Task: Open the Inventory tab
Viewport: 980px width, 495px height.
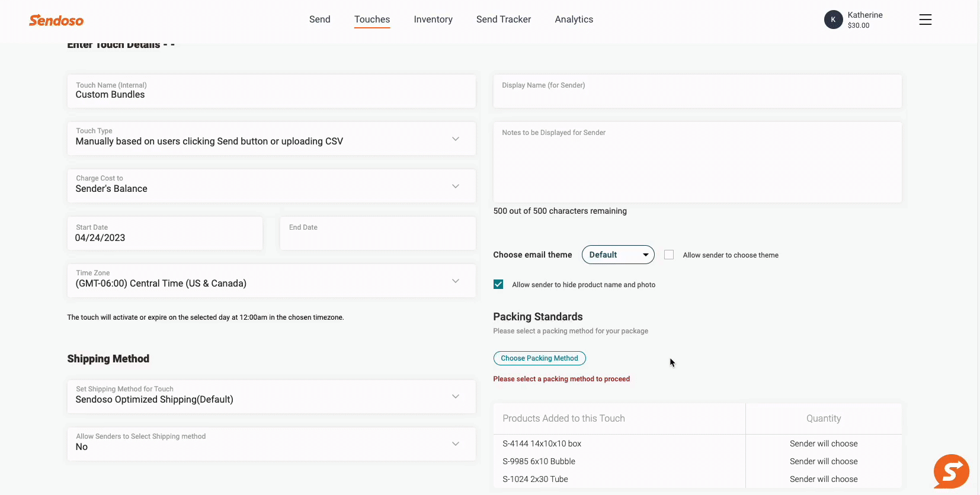Action: click(x=433, y=20)
